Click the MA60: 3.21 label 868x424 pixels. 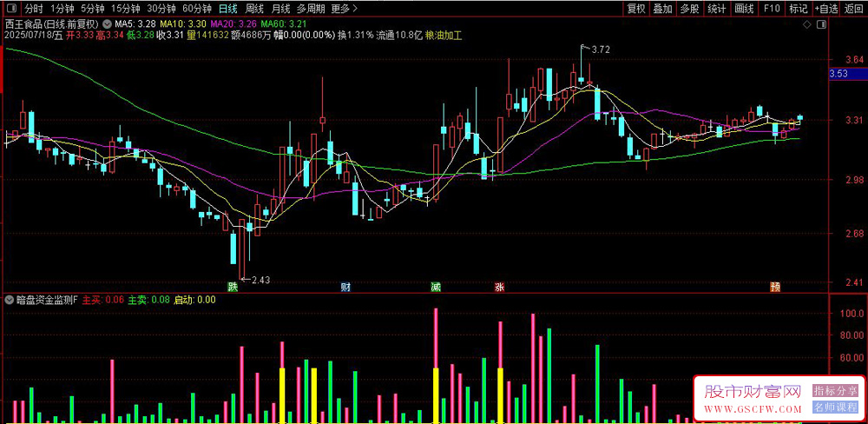click(x=284, y=24)
